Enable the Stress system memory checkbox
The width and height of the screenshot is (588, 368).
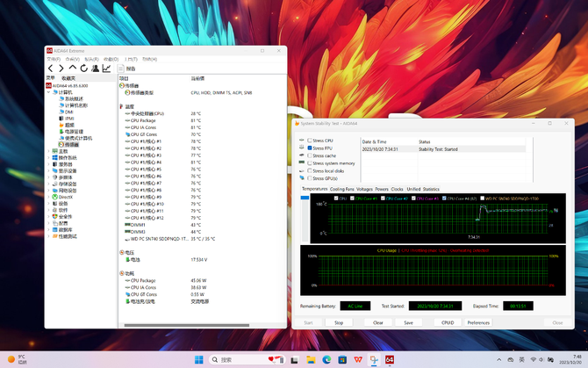[x=310, y=163]
